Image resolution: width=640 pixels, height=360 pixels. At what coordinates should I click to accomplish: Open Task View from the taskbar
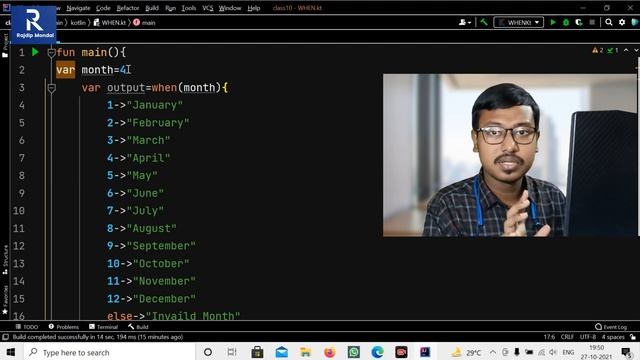pos(232,352)
